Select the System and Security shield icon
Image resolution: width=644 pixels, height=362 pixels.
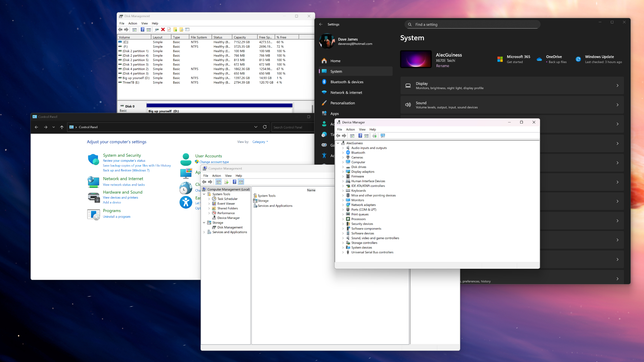(93, 159)
